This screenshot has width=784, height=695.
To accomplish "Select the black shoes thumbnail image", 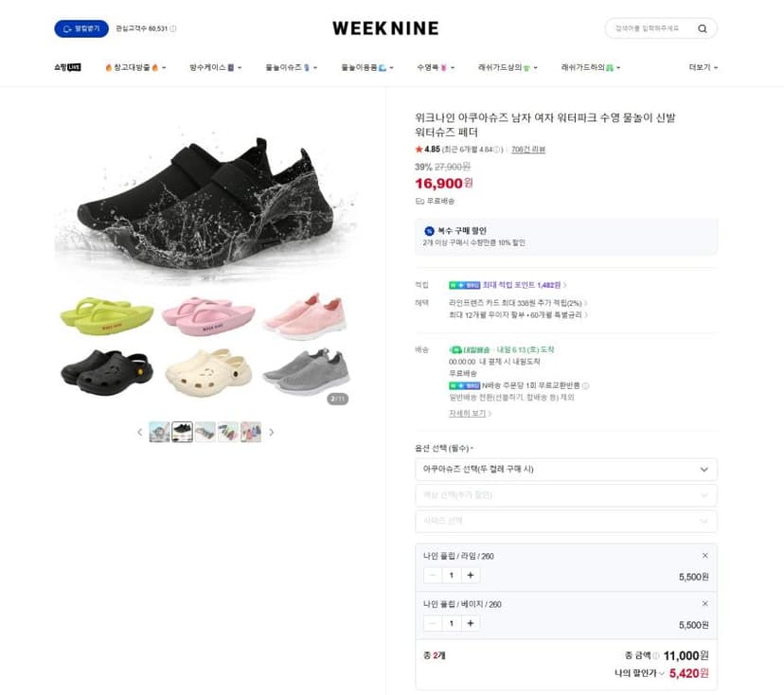I will tap(182, 432).
